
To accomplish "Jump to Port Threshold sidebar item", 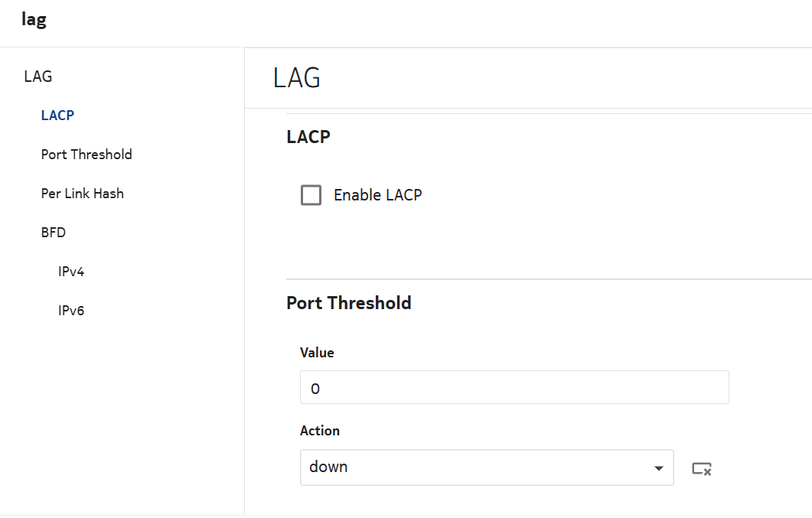I will click(x=86, y=155).
